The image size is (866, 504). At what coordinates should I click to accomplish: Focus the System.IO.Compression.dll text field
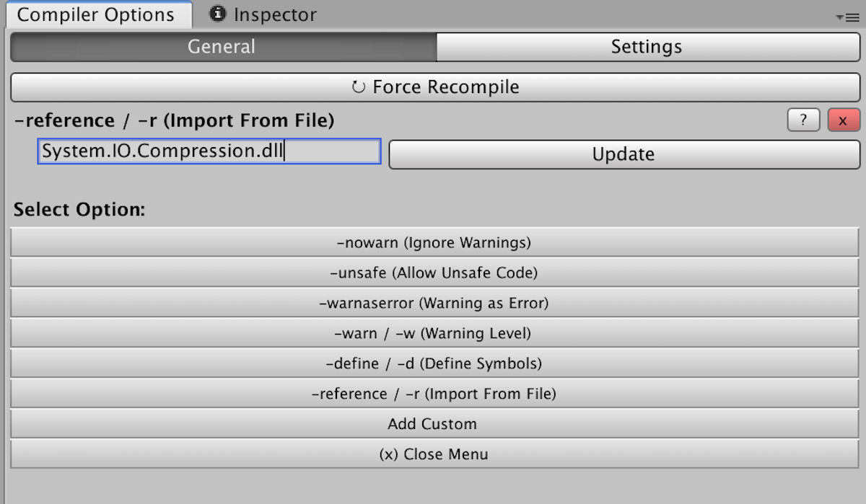pos(209,152)
